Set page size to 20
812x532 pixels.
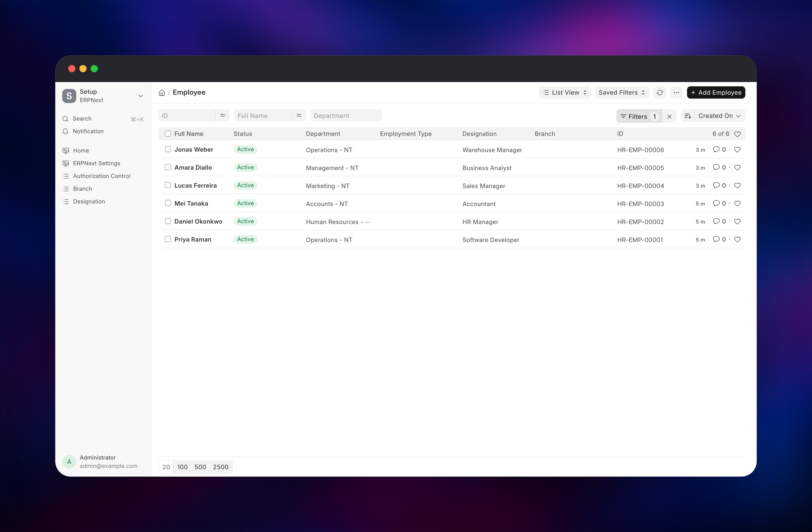(x=166, y=467)
